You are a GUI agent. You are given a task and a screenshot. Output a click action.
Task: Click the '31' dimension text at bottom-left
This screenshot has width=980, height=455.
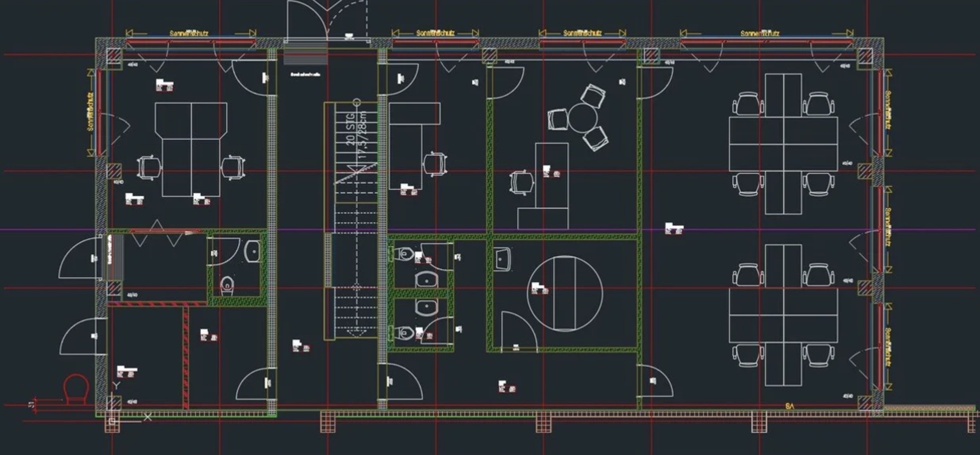click(31, 405)
